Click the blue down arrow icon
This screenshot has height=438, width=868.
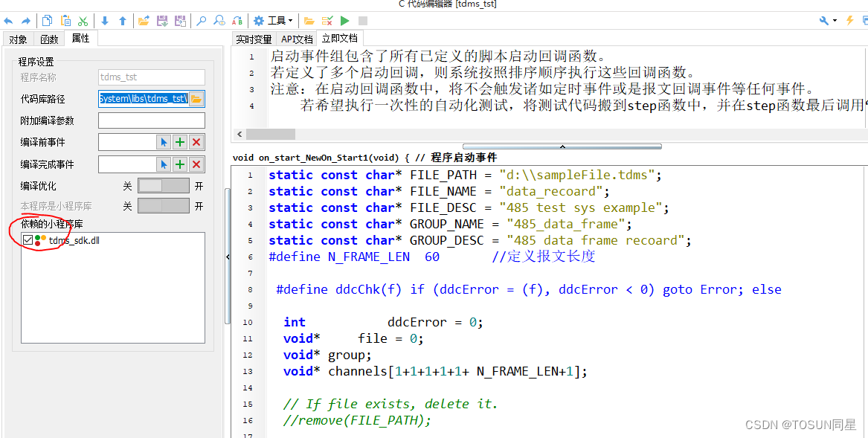[105, 21]
